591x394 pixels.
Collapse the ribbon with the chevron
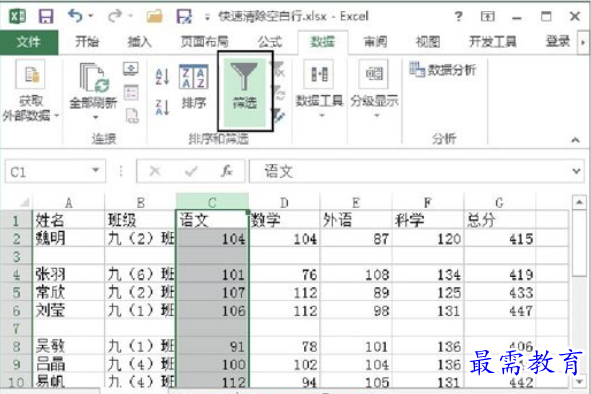pyautogui.click(x=575, y=140)
